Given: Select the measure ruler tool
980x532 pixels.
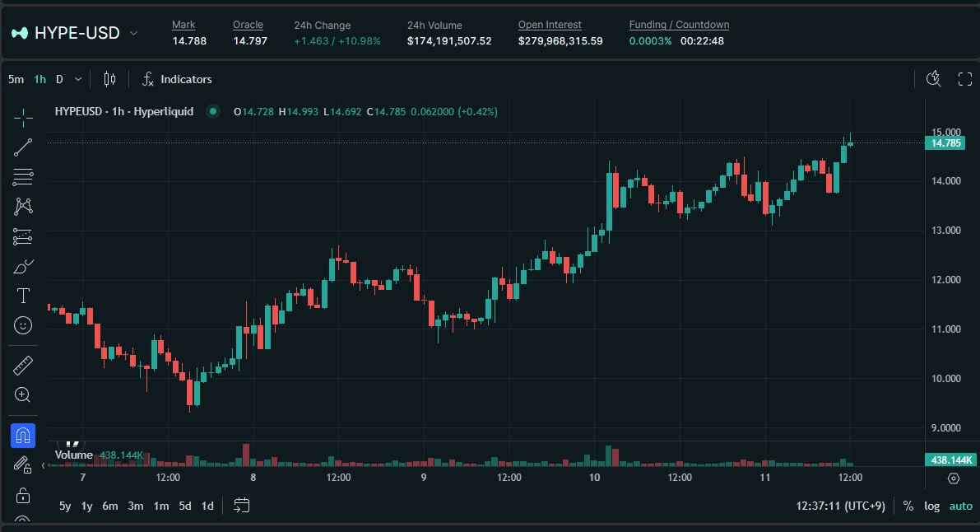Looking at the screenshot, I should pyautogui.click(x=23, y=365).
